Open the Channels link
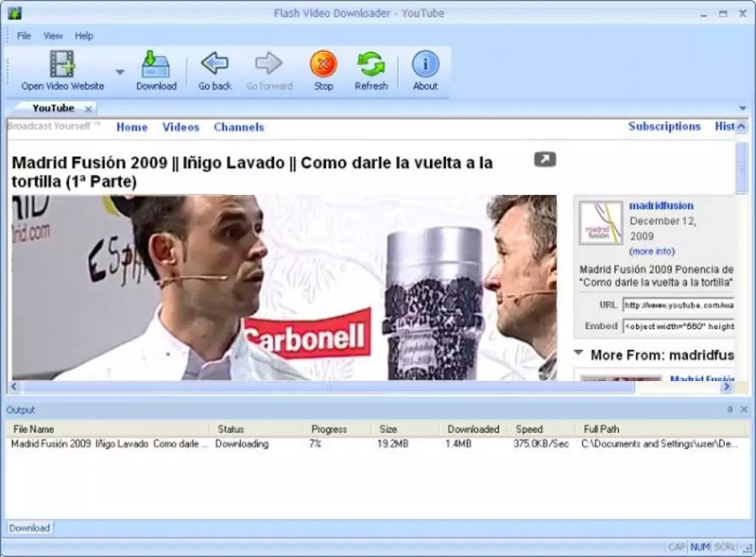This screenshot has height=557, width=756. coord(239,127)
